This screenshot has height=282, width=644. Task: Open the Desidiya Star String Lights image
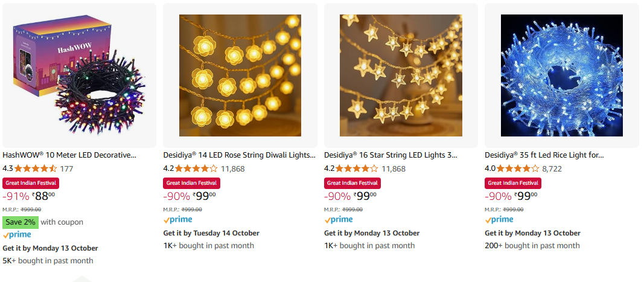[x=401, y=75]
